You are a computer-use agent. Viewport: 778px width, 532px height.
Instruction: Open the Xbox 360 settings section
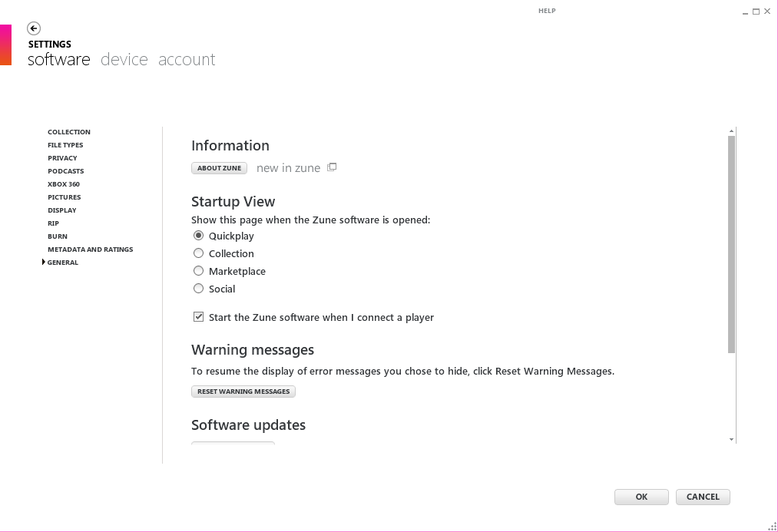(64, 184)
